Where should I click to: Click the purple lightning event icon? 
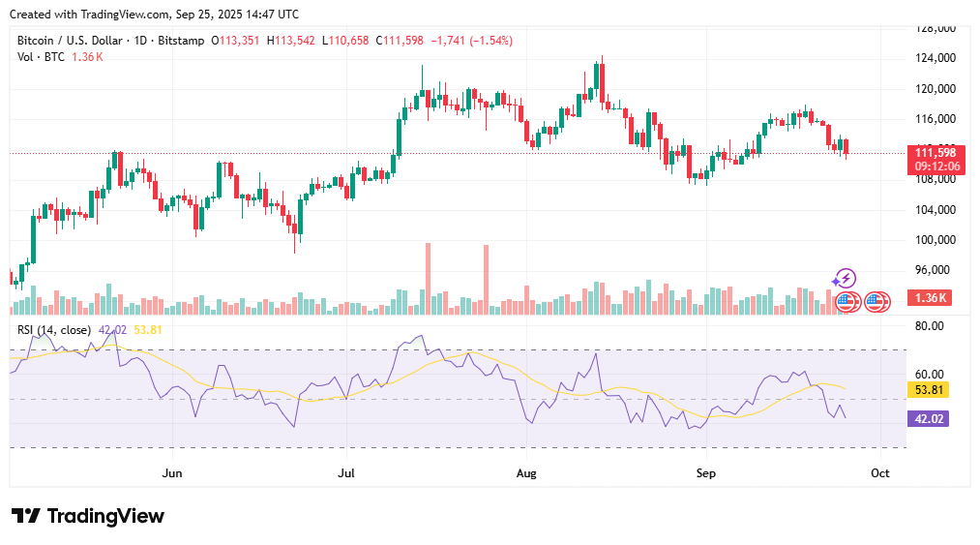846,279
